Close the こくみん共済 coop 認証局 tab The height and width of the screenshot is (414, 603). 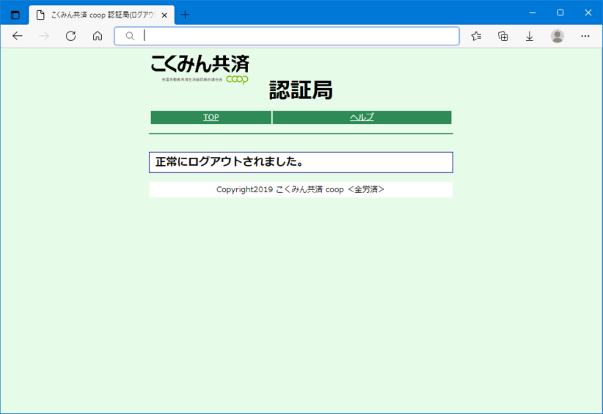click(x=164, y=15)
